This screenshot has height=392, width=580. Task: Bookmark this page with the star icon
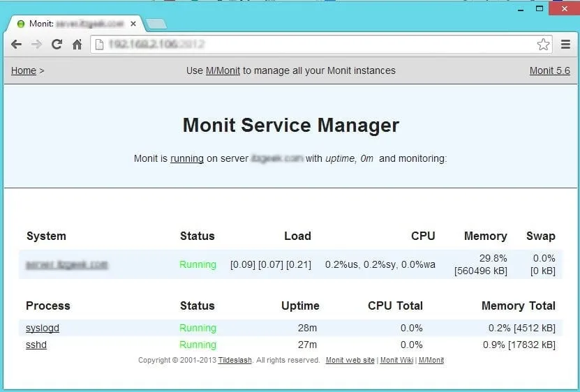543,45
